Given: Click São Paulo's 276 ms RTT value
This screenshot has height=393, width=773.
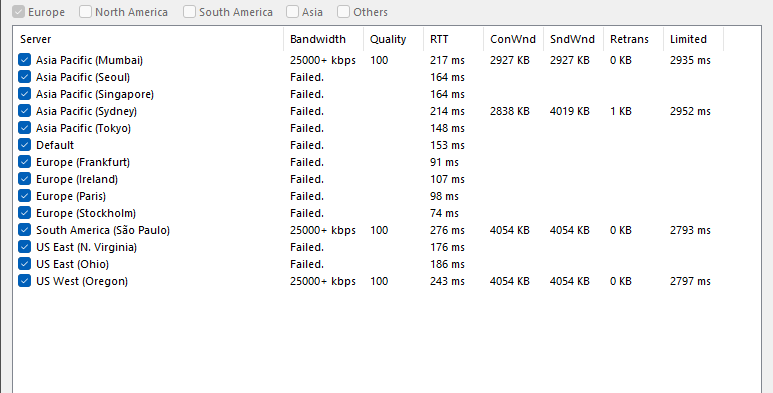Looking at the screenshot, I should coord(447,230).
